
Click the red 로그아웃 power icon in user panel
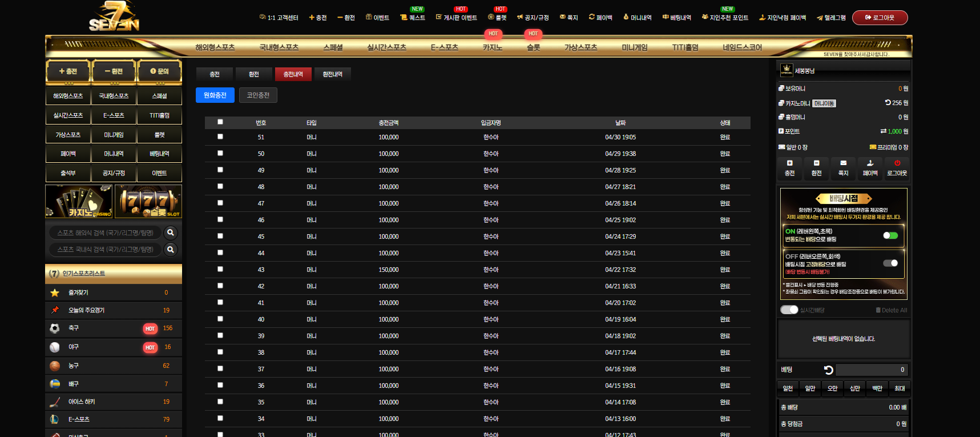point(897,163)
